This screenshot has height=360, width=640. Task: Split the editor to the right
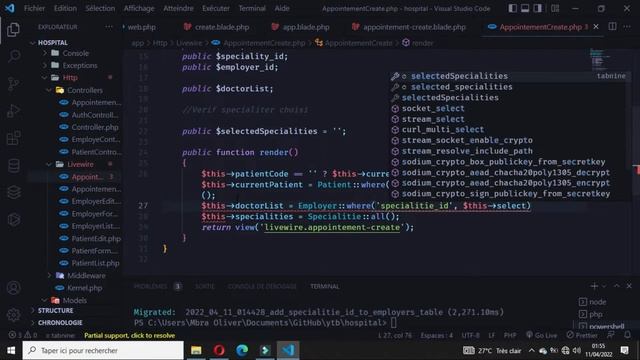612,27
